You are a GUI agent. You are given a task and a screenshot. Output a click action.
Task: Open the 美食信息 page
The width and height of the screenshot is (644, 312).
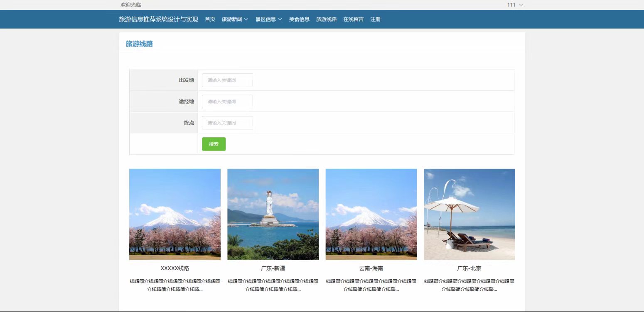tap(299, 19)
